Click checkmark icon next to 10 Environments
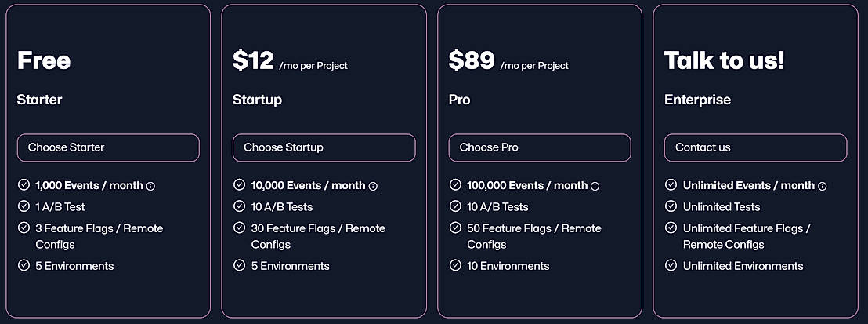868x324 pixels. [455, 265]
